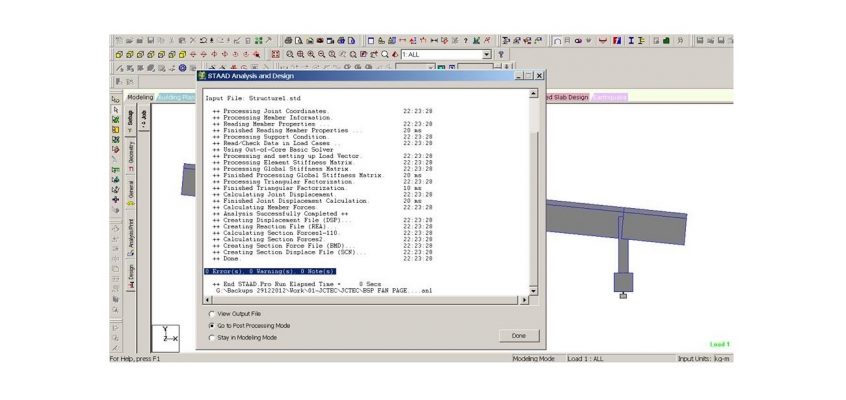Select the arrow cursor tool in left toolbar
The width and height of the screenshot is (846, 400).
click(115, 110)
